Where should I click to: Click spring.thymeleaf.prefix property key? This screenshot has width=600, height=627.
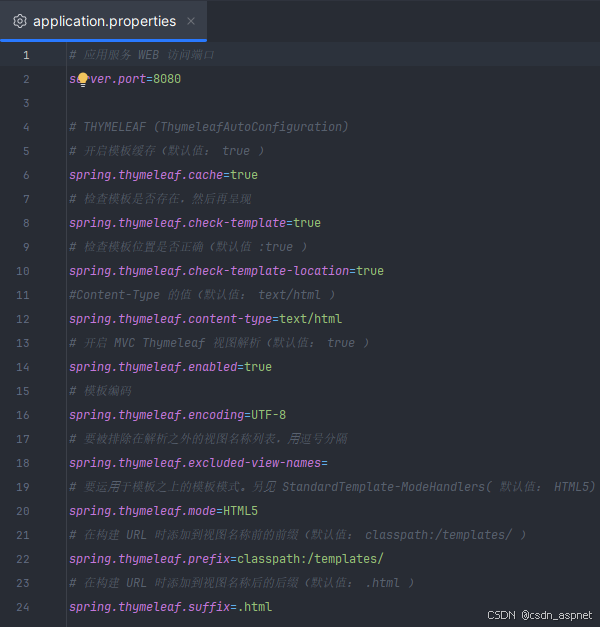(150, 559)
